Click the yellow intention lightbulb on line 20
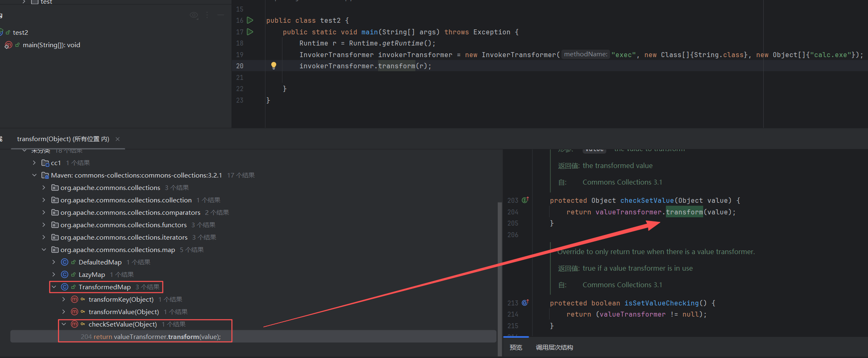868x358 pixels. coord(273,65)
